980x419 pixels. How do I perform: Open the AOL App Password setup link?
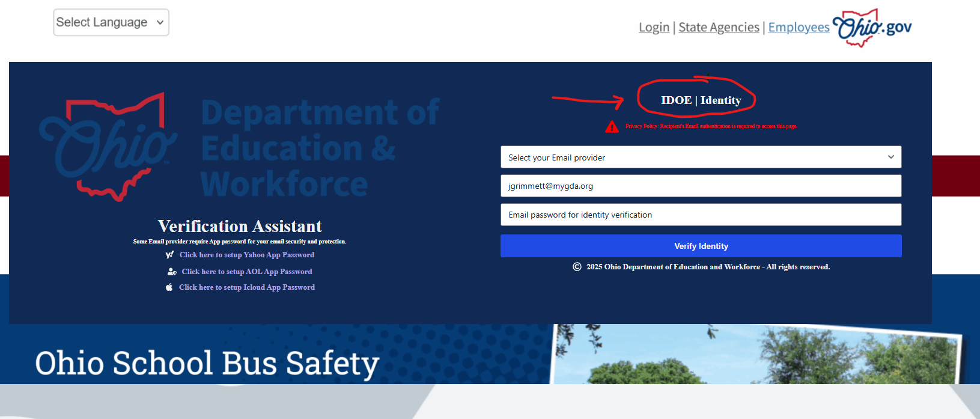coord(246,272)
